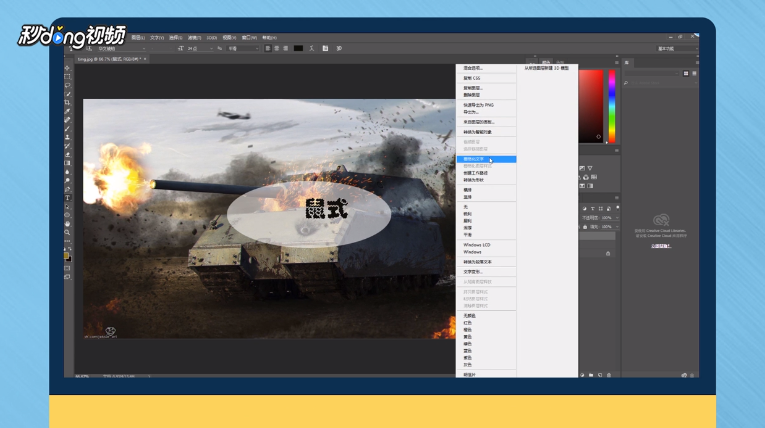
Task: Choose 从所选图层新建 3D 模型 menu entry
Action: click(x=547, y=68)
